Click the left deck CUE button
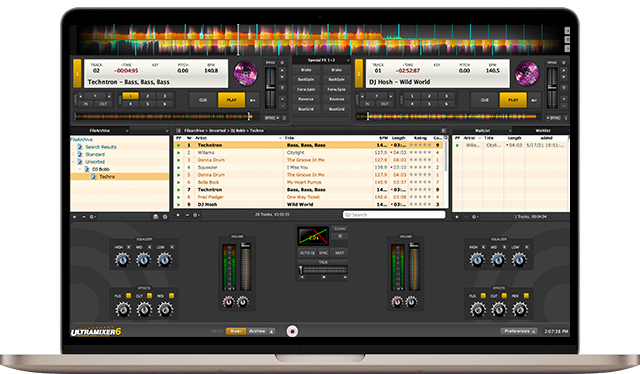640x374 pixels. click(203, 100)
